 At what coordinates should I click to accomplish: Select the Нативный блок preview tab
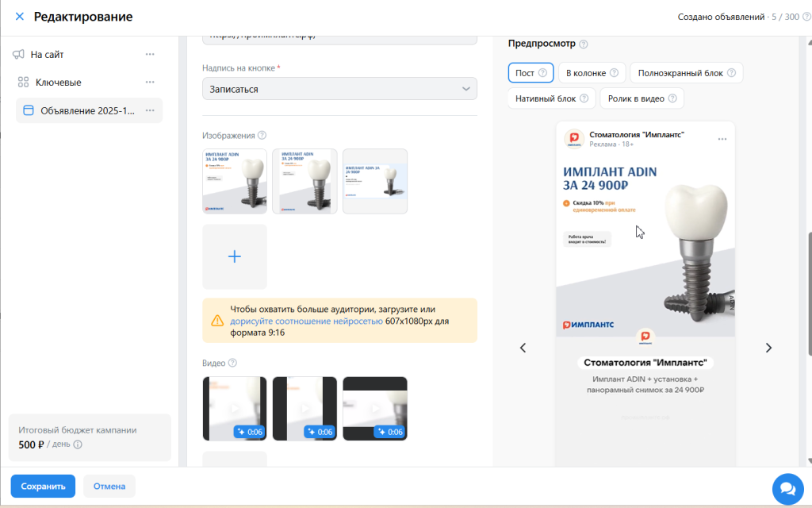[x=552, y=98]
